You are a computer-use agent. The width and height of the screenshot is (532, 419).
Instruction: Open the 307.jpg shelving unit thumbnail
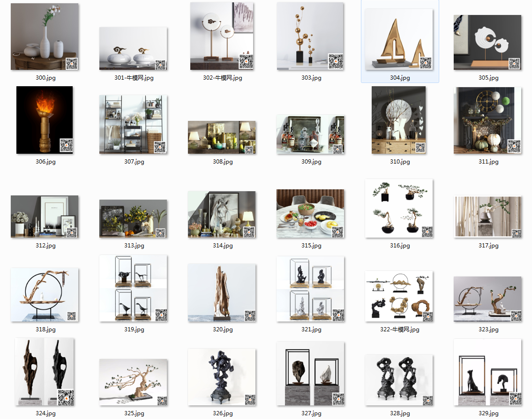click(x=133, y=124)
